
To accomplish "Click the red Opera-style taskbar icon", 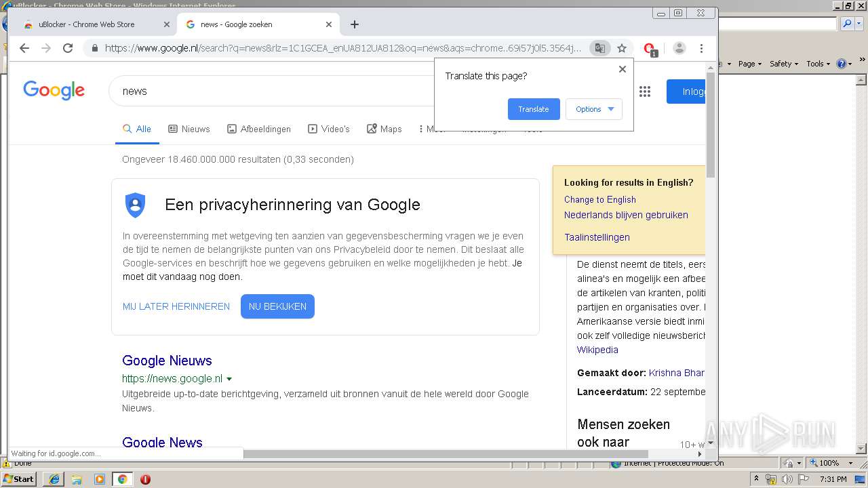I will coord(145,479).
